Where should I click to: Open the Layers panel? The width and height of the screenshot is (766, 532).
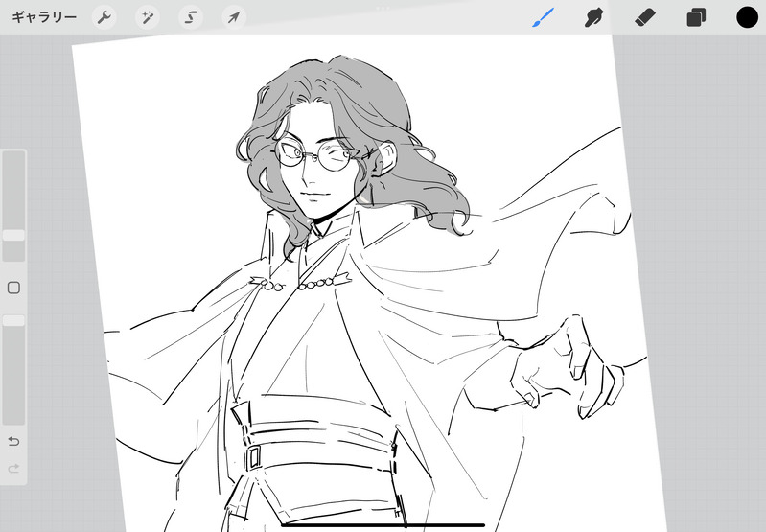pyautogui.click(x=696, y=17)
